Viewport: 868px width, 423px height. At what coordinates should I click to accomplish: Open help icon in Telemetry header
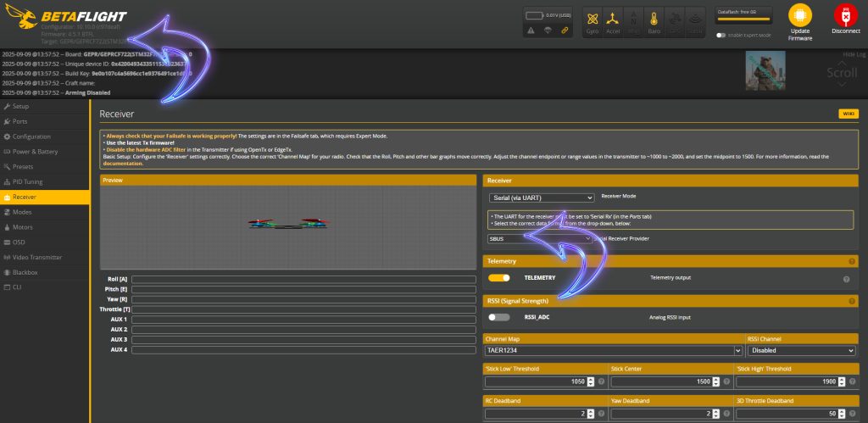pos(851,262)
